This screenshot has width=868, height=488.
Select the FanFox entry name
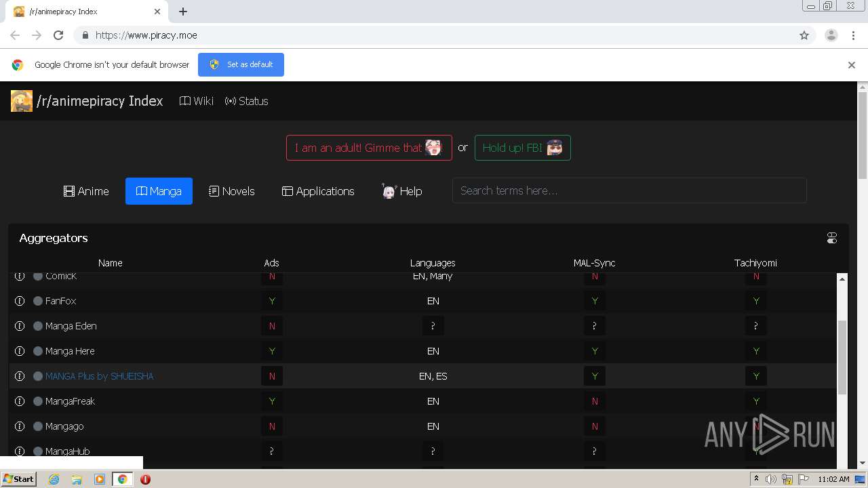coord(60,301)
